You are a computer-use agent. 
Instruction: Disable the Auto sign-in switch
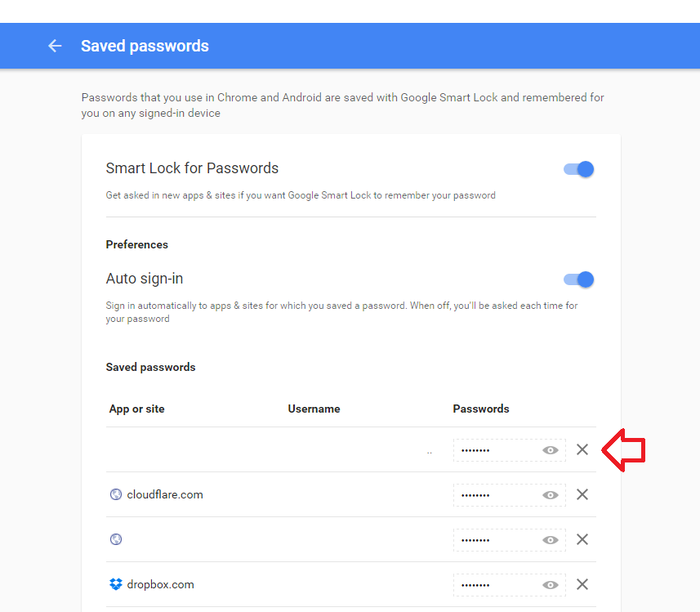pyautogui.click(x=578, y=279)
